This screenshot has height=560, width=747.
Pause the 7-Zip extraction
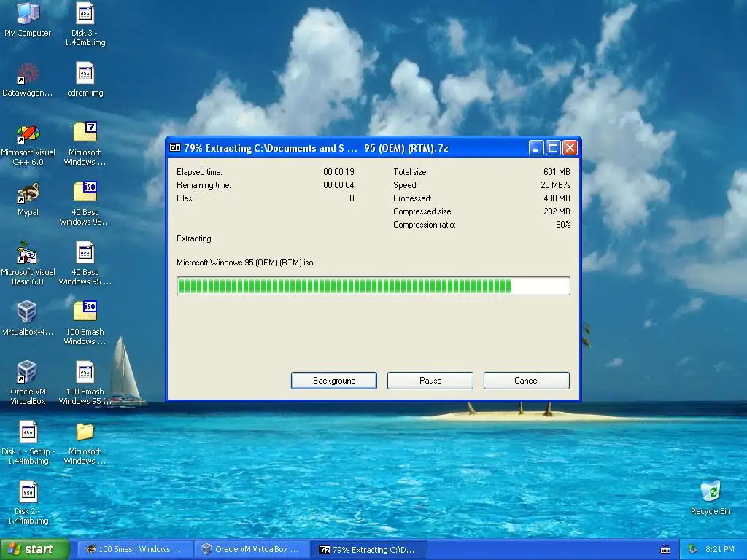[x=430, y=381]
